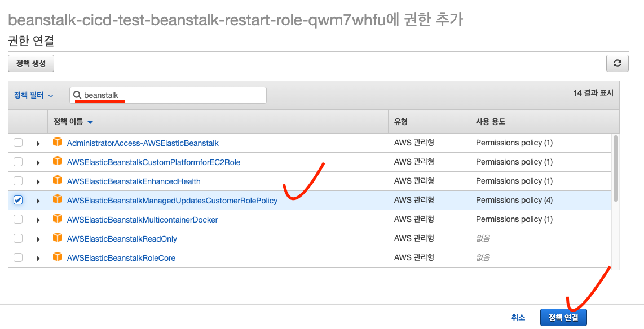Click the search magnifier icon

[x=77, y=95]
